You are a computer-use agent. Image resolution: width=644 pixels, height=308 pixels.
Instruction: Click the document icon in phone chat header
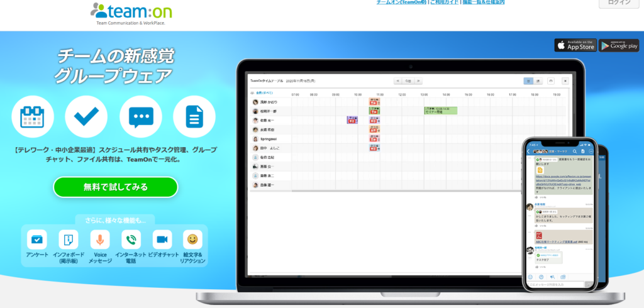[583, 151]
